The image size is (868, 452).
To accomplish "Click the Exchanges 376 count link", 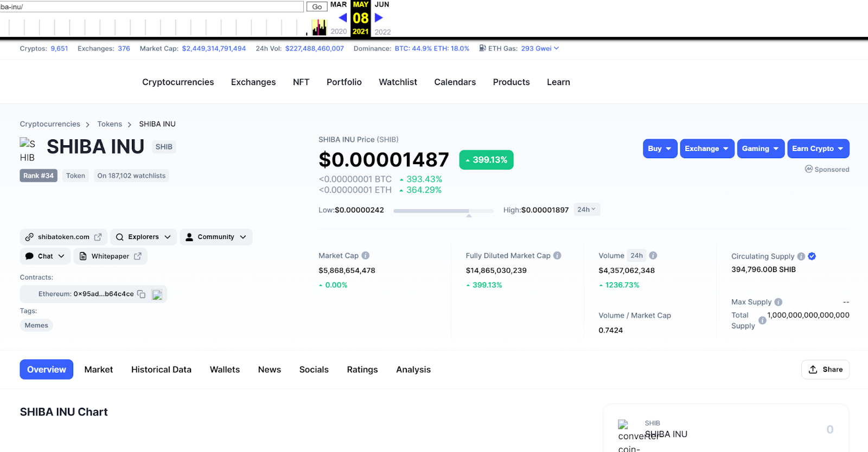I will point(124,48).
